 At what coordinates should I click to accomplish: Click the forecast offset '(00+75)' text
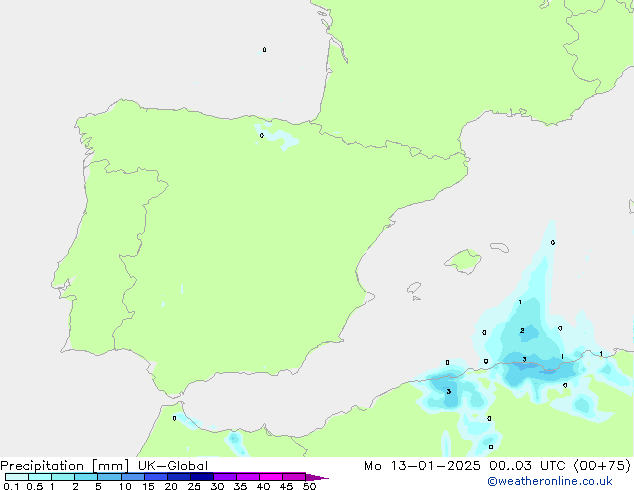pos(602,466)
